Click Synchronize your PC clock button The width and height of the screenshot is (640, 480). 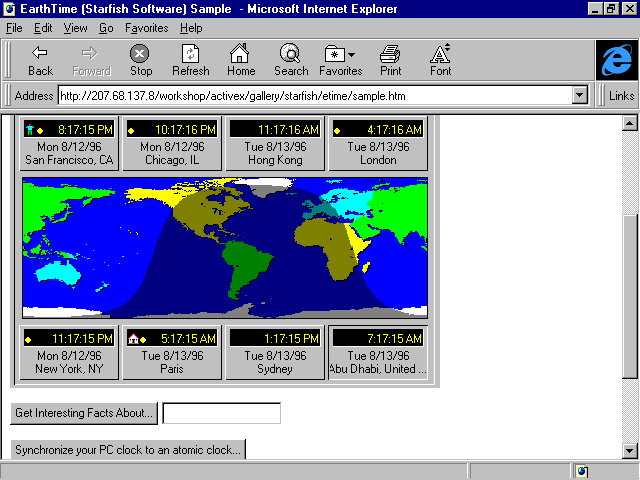(128, 450)
